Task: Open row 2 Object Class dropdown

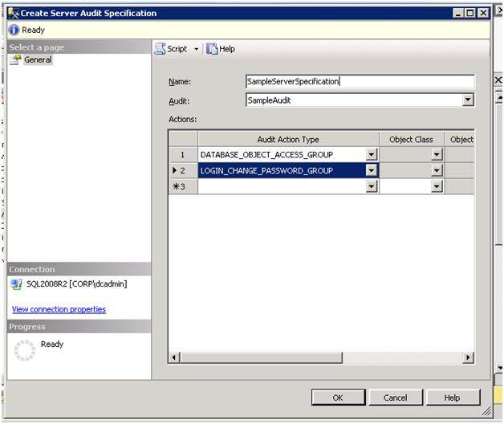Action: [x=436, y=170]
